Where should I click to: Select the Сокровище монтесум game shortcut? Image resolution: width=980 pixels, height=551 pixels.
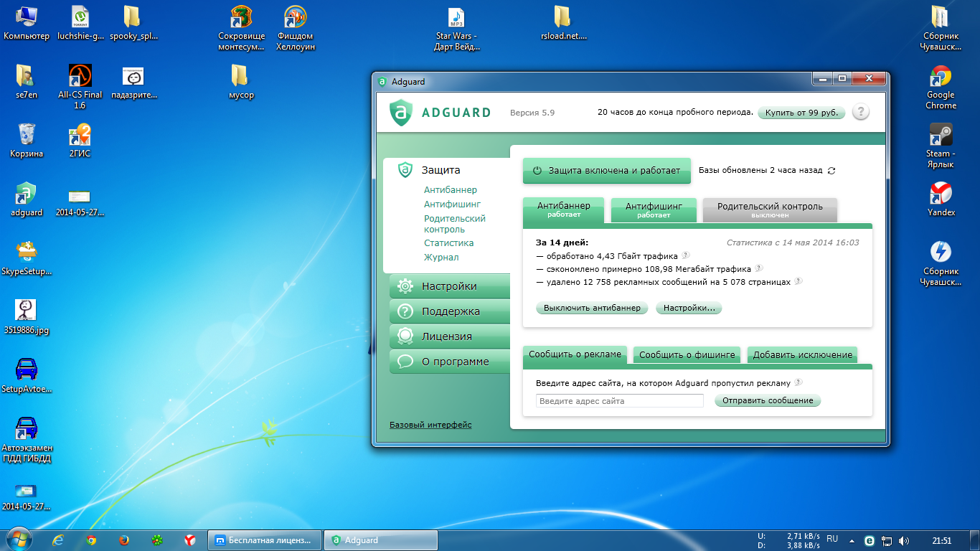tap(242, 28)
